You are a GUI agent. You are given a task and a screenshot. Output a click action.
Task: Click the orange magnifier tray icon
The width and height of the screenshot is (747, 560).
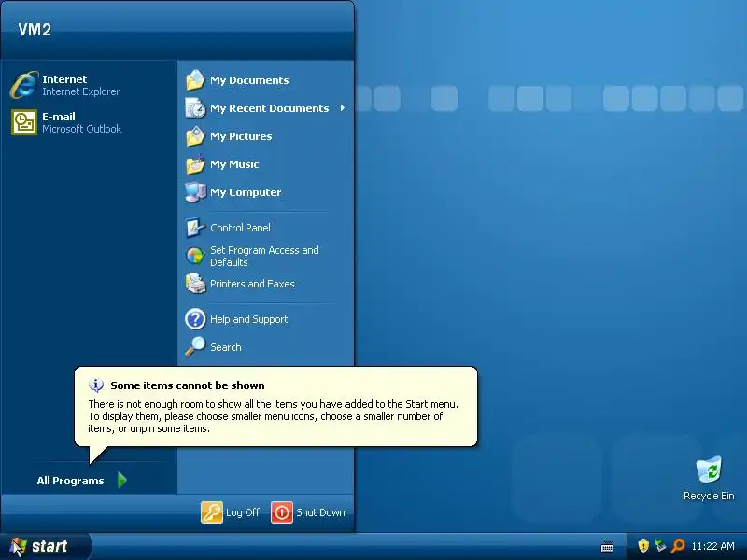tap(678, 545)
